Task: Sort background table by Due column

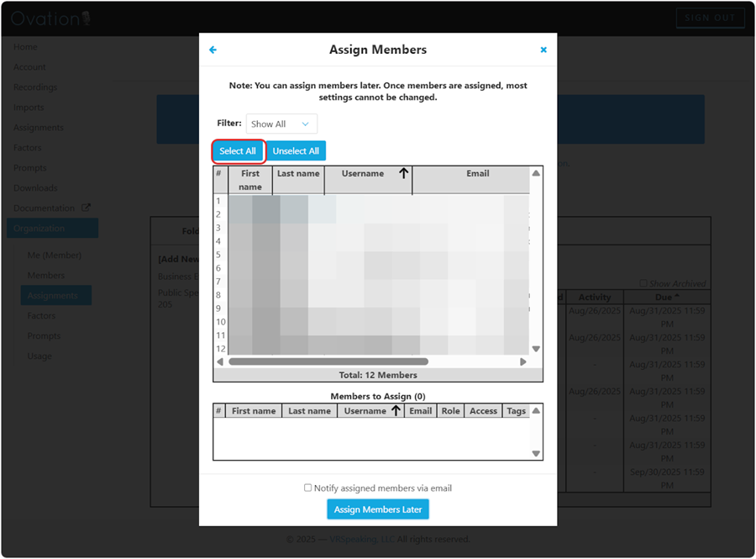Action: (x=667, y=297)
